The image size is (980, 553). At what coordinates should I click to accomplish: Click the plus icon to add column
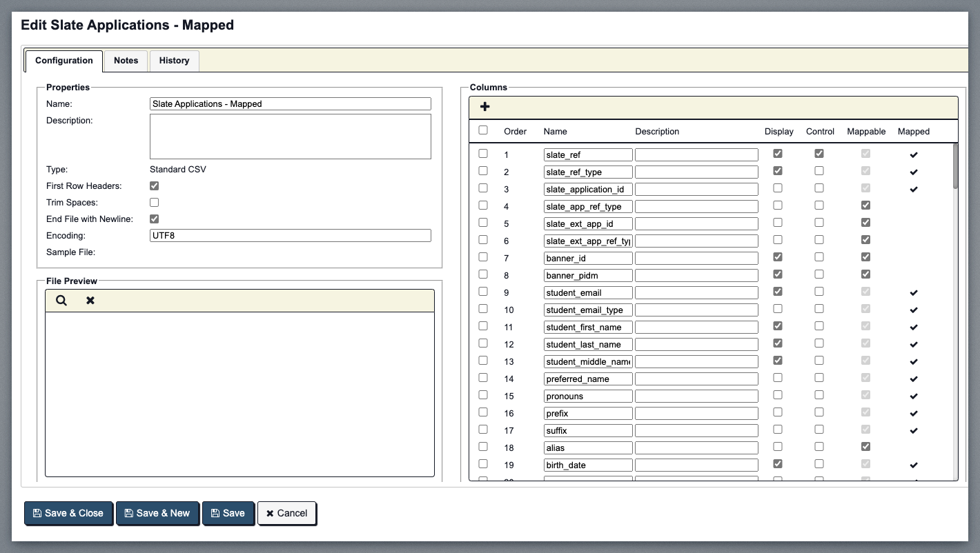click(484, 107)
